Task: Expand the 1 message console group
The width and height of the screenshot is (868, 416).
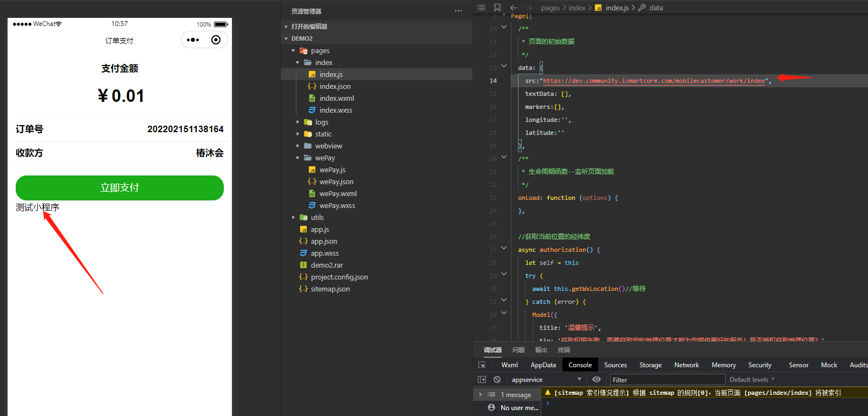Action: pyautogui.click(x=481, y=394)
